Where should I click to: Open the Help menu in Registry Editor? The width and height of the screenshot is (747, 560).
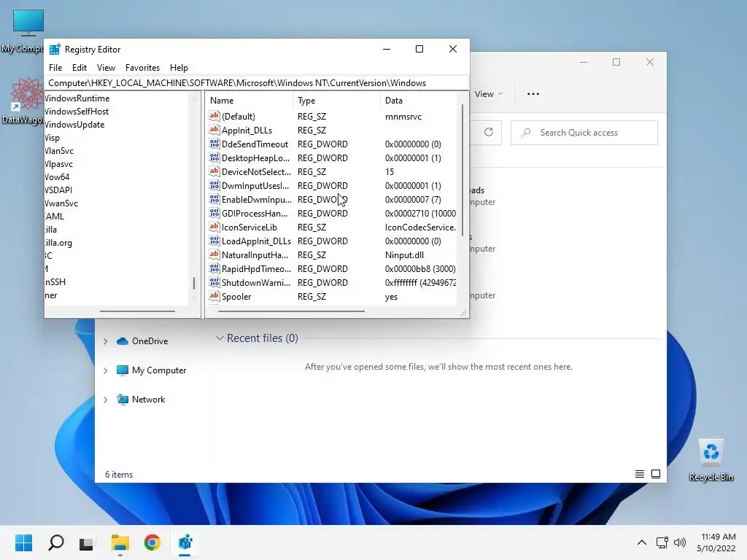[179, 68]
